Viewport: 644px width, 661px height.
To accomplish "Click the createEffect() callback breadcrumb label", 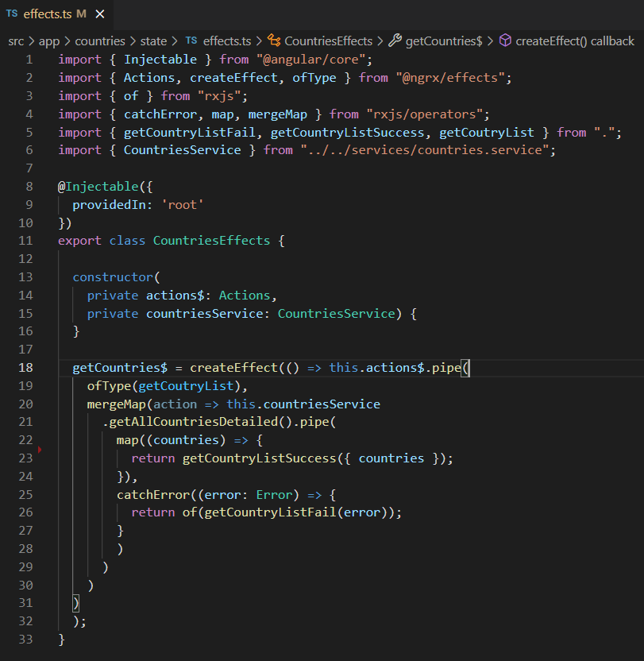I will [x=575, y=41].
